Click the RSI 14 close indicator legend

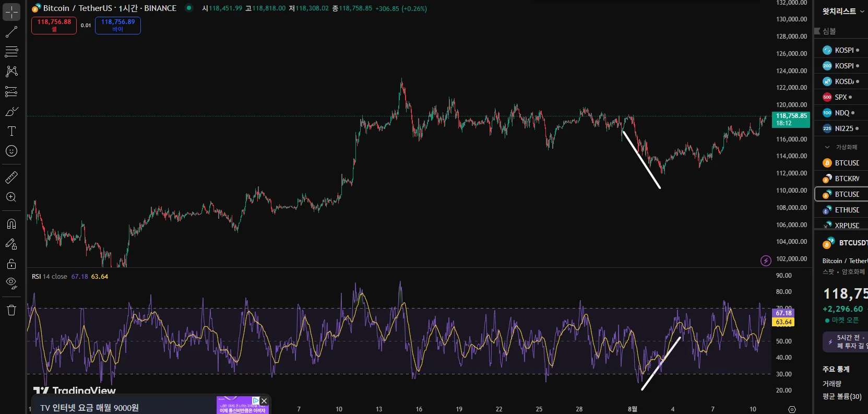(50, 277)
